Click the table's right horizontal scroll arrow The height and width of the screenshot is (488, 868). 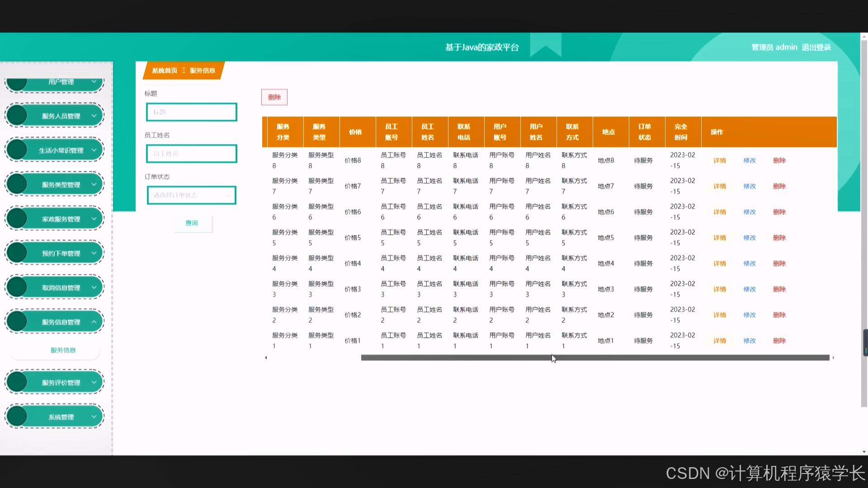(x=833, y=358)
